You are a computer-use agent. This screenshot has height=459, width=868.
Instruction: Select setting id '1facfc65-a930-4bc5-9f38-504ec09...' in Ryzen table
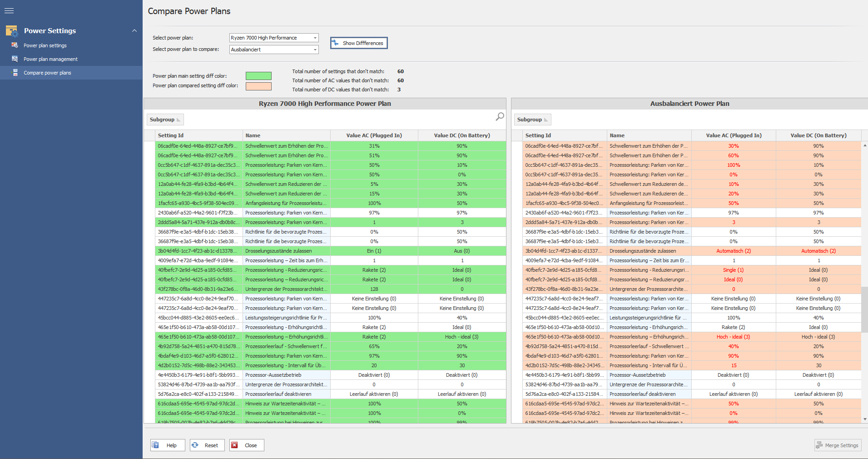pyautogui.click(x=199, y=203)
